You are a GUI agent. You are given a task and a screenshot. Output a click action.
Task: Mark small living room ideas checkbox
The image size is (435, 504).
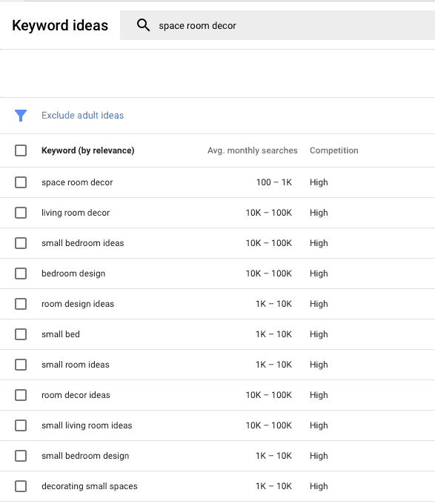pyautogui.click(x=21, y=425)
